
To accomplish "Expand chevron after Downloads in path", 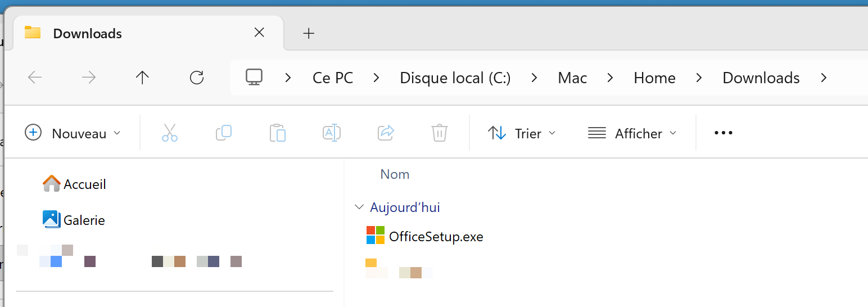I will coord(824,78).
